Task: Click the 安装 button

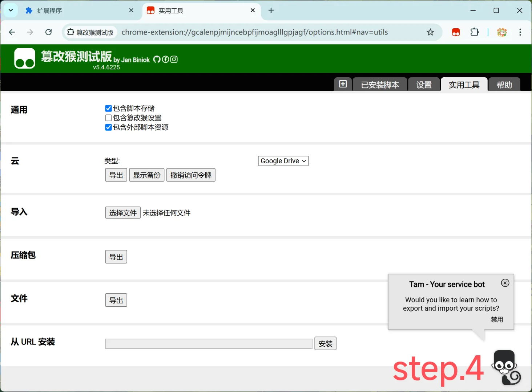Action: [x=325, y=343]
